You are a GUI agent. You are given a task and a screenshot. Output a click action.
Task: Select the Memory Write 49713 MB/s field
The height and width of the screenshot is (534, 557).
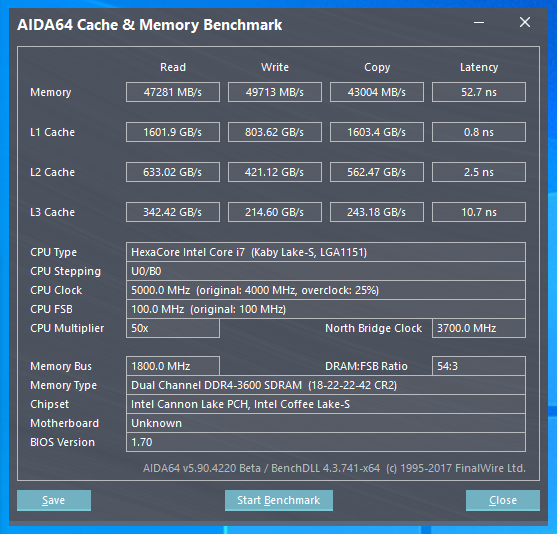[275, 92]
